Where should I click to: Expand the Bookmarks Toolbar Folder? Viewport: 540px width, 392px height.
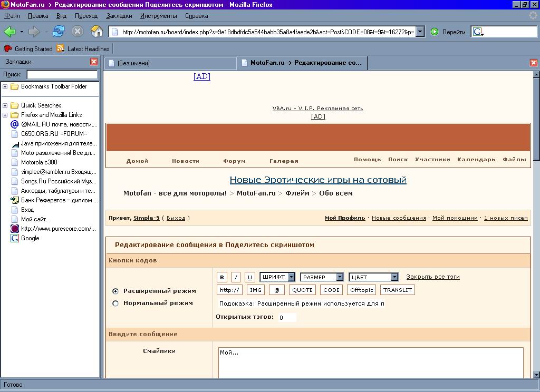pos(5,86)
